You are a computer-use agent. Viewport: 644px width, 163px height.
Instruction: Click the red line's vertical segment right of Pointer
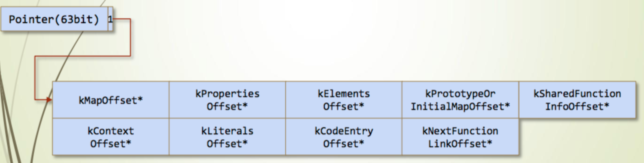(x=130, y=37)
